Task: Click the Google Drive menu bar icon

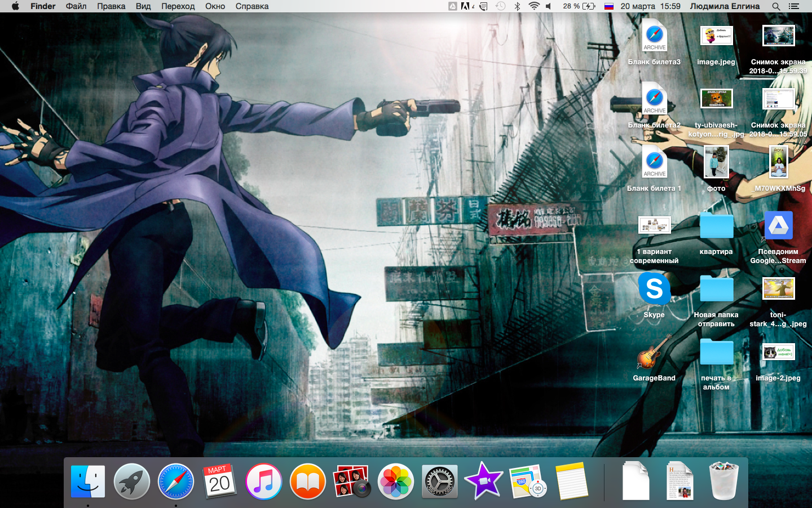Action: click(453, 6)
